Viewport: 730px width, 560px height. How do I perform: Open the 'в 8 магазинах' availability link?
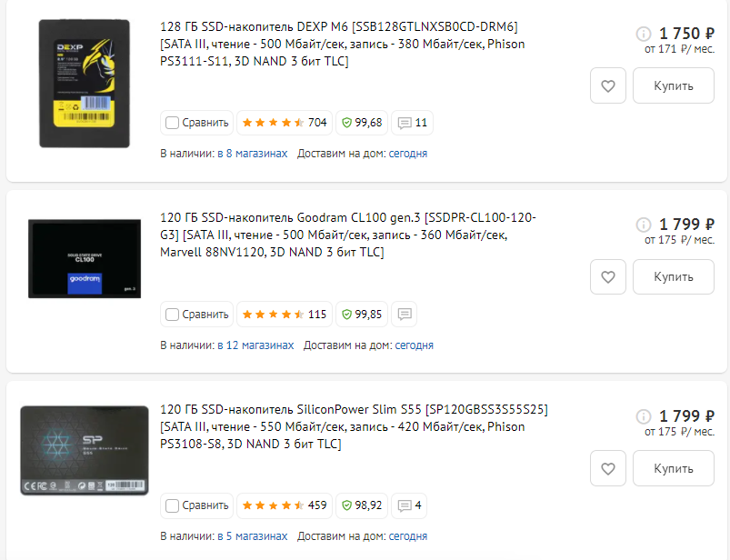(253, 154)
